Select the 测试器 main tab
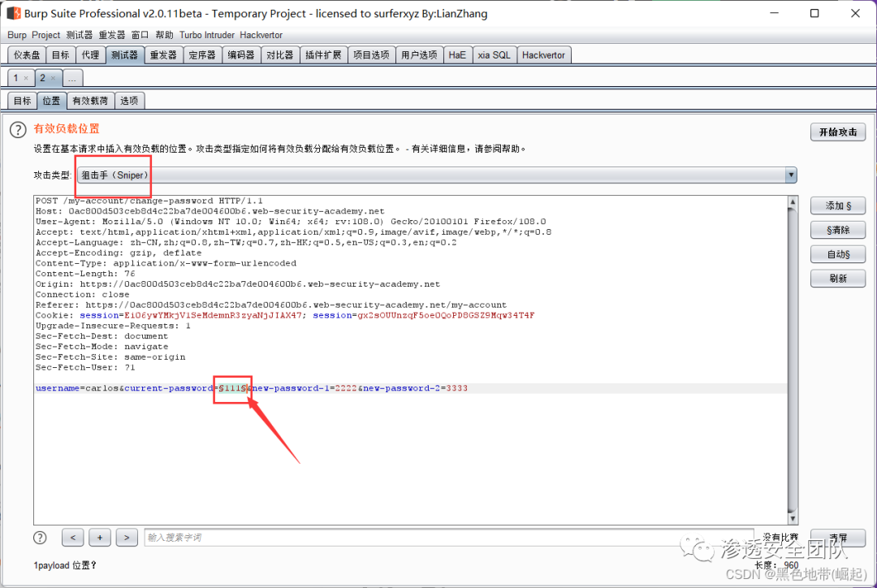This screenshot has width=877, height=588. (x=124, y=55)
